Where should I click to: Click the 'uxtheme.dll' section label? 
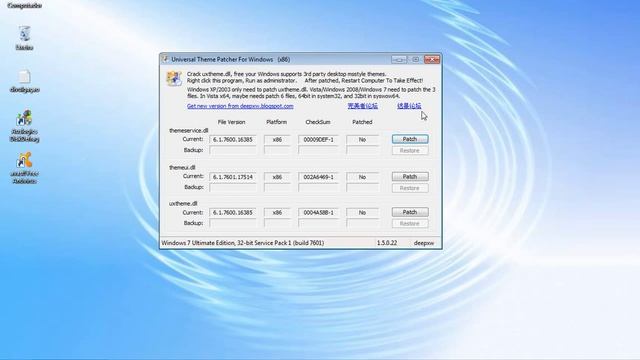(183, 203)
